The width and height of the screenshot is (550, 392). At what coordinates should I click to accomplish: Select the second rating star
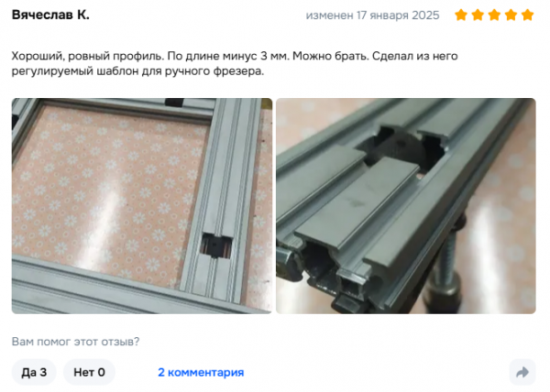[478, 16]
